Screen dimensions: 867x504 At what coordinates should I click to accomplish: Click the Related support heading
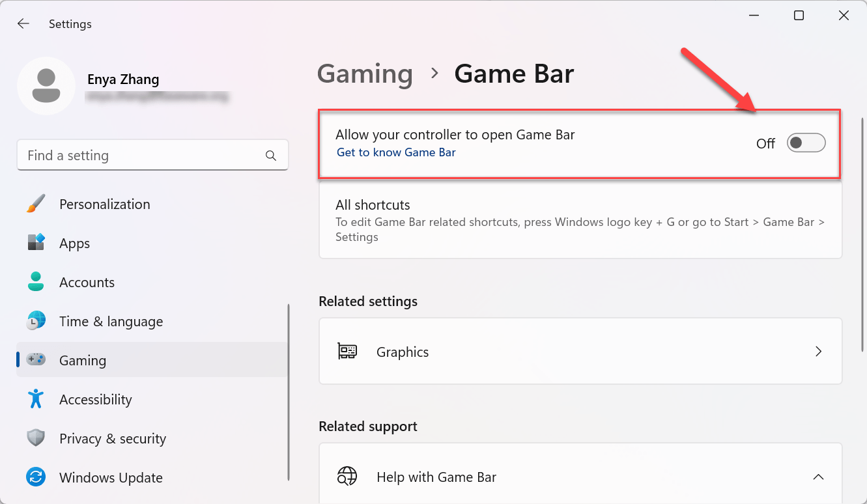tap(368, 427)
